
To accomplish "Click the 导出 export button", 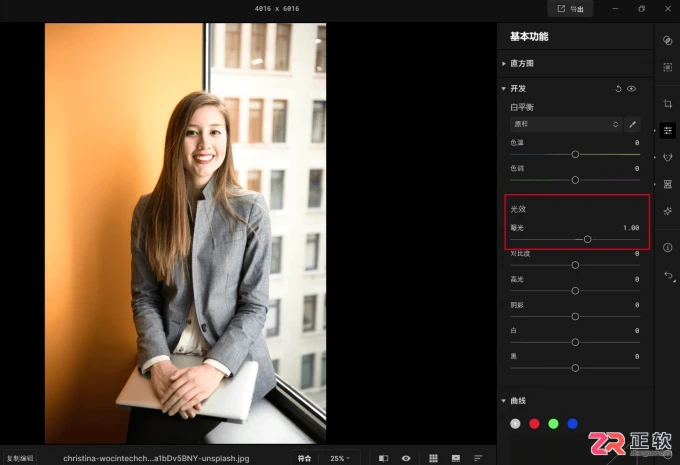I will pos(570,9).
